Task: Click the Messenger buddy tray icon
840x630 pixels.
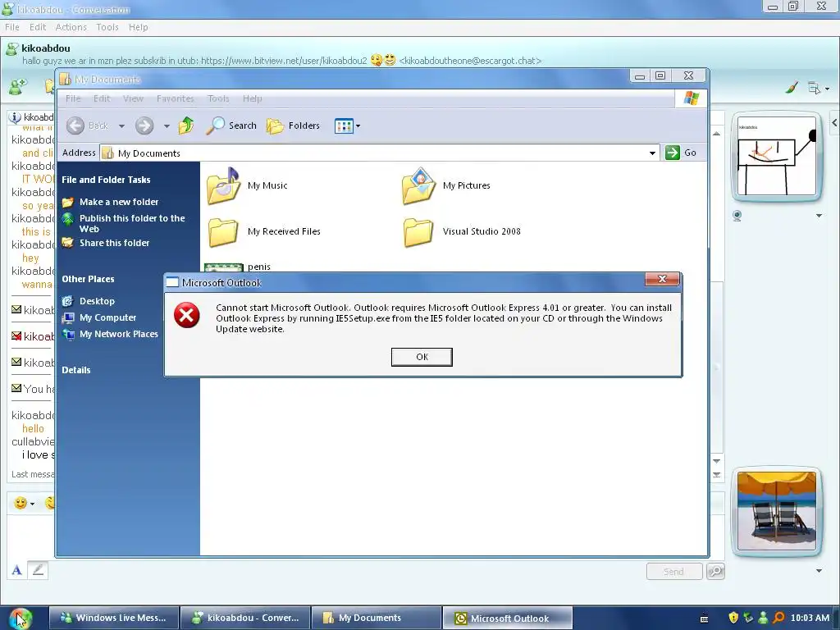Action: click(763, 618)
